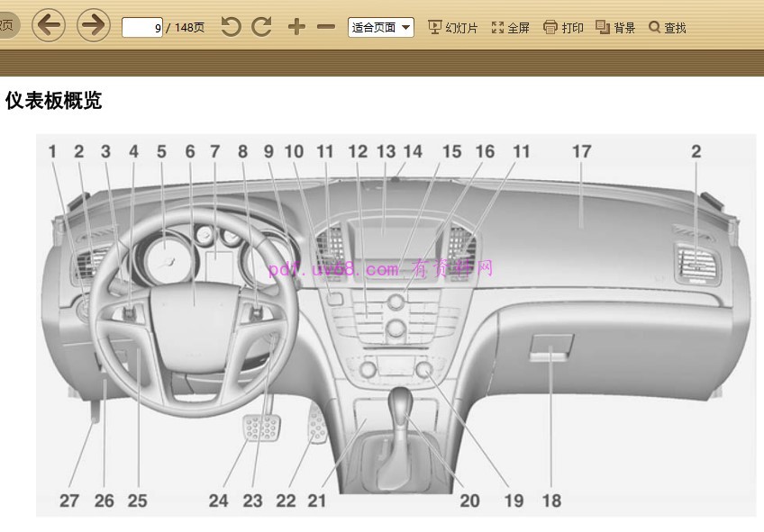Start slideshow mode (幻灯片)
This screenshot has width=764, height=532.
point(453,27)
